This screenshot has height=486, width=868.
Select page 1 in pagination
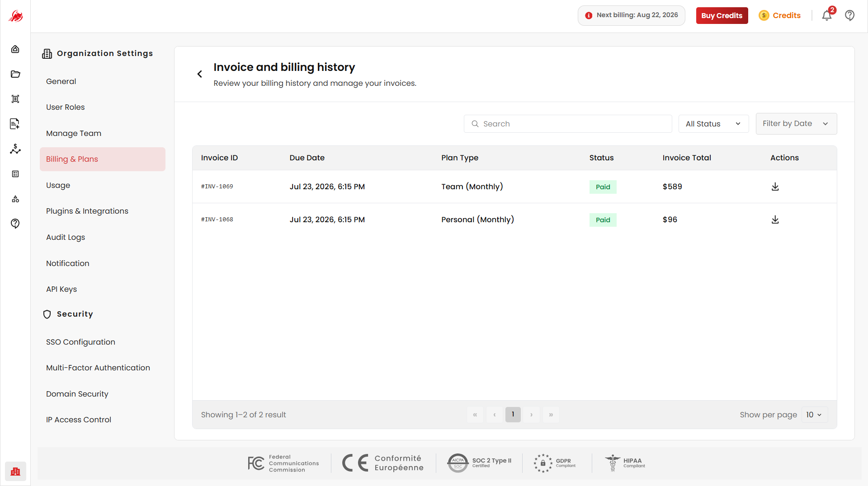[513, 415]
